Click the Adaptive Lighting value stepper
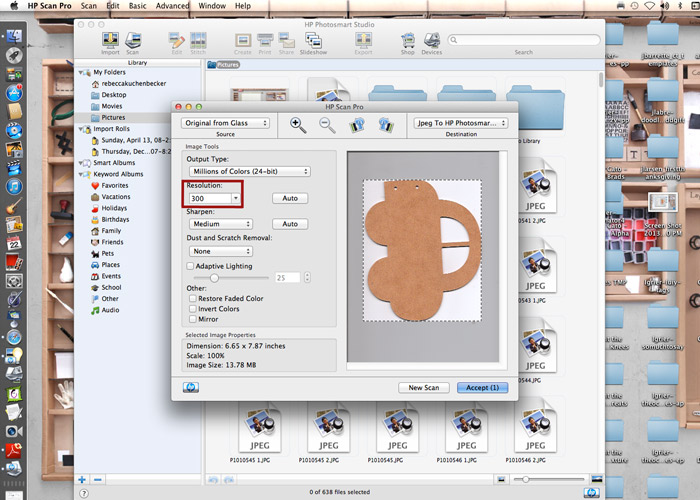 (x=307, y=277)
